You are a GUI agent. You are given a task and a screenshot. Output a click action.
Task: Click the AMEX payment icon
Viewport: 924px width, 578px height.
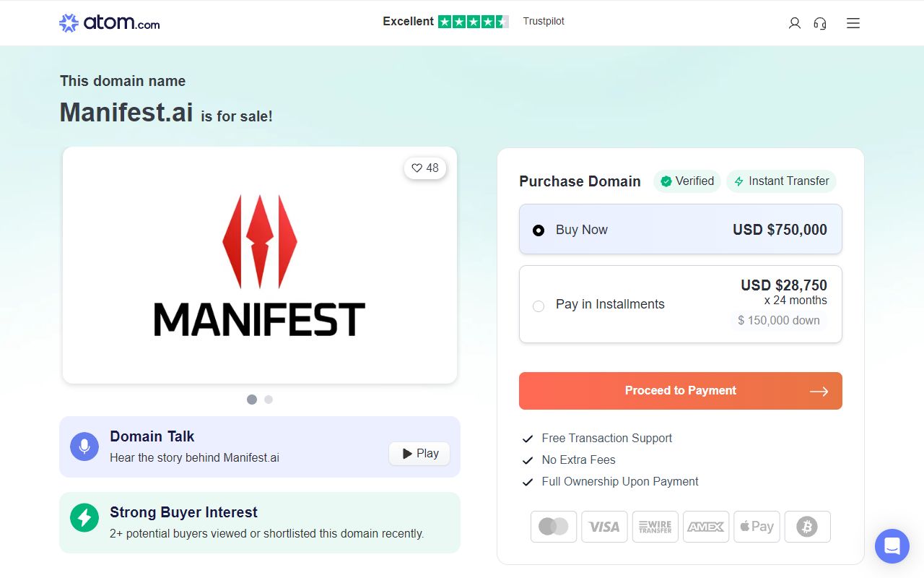[705, 527]
